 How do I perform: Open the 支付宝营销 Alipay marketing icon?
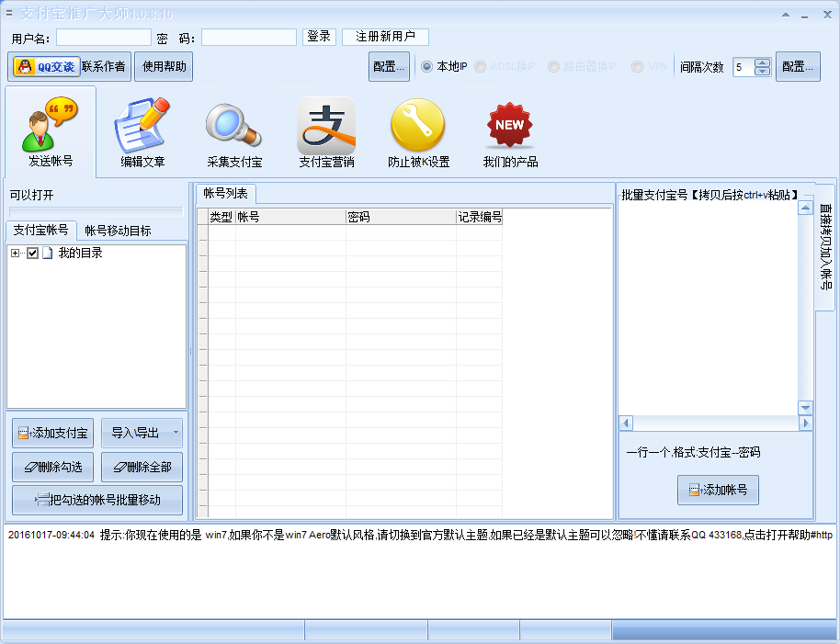(x=326, y=131)
